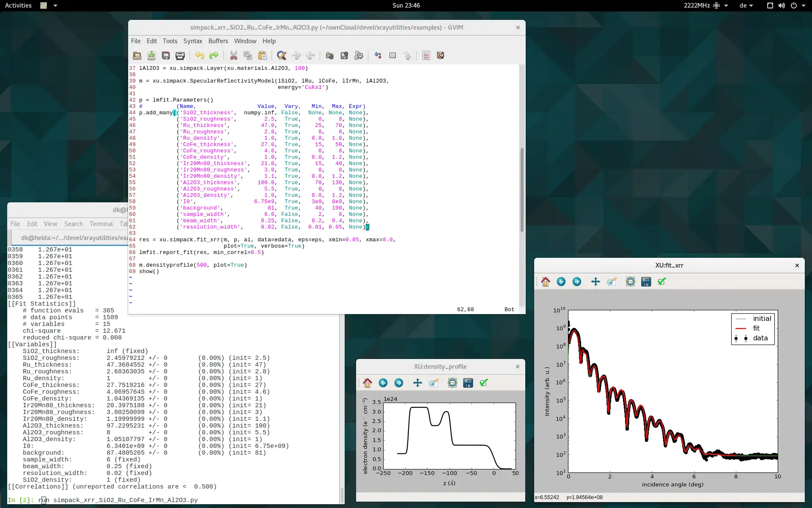The image size is (812, 508).
Task: Click the Home navigation icon in XU:fit_xrr
Action: [x=545, y=282]
